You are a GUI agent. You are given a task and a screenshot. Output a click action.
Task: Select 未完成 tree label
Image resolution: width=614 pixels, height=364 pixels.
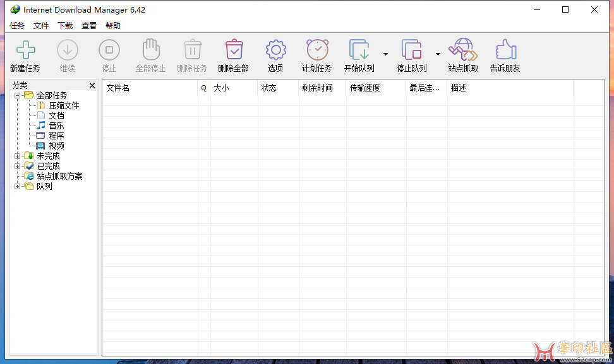pos(48,156)
